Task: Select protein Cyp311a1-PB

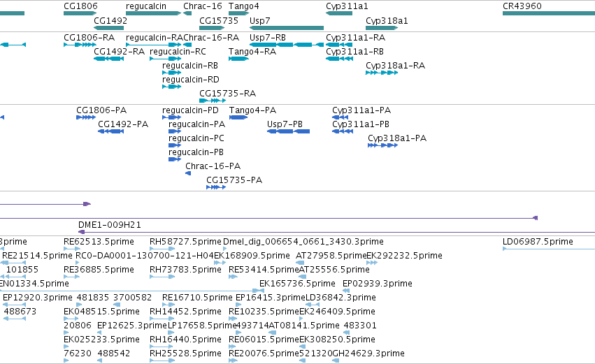Action: 361,124
